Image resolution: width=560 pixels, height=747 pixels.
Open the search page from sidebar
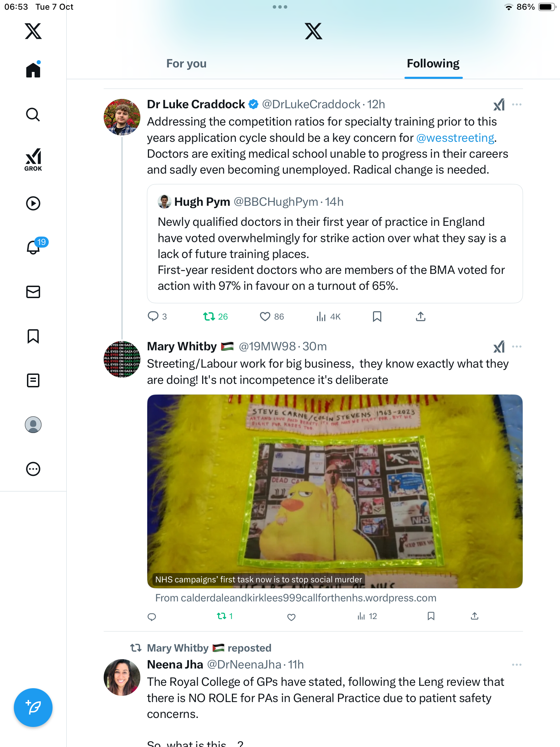tap(33, 114)
